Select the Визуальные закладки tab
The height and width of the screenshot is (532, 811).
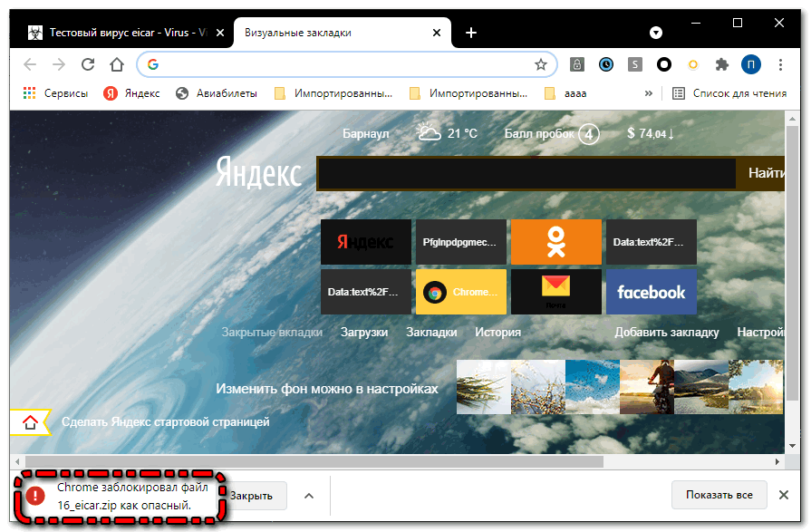(343, 33)
